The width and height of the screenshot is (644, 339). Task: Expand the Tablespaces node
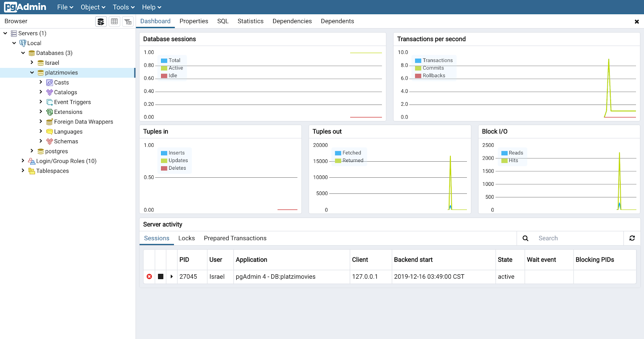pos(23,171)
